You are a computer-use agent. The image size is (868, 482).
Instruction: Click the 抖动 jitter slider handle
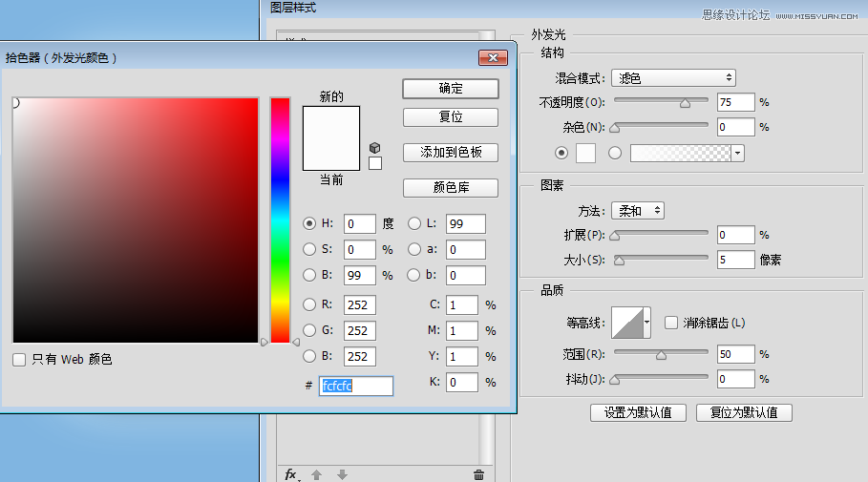614,380
